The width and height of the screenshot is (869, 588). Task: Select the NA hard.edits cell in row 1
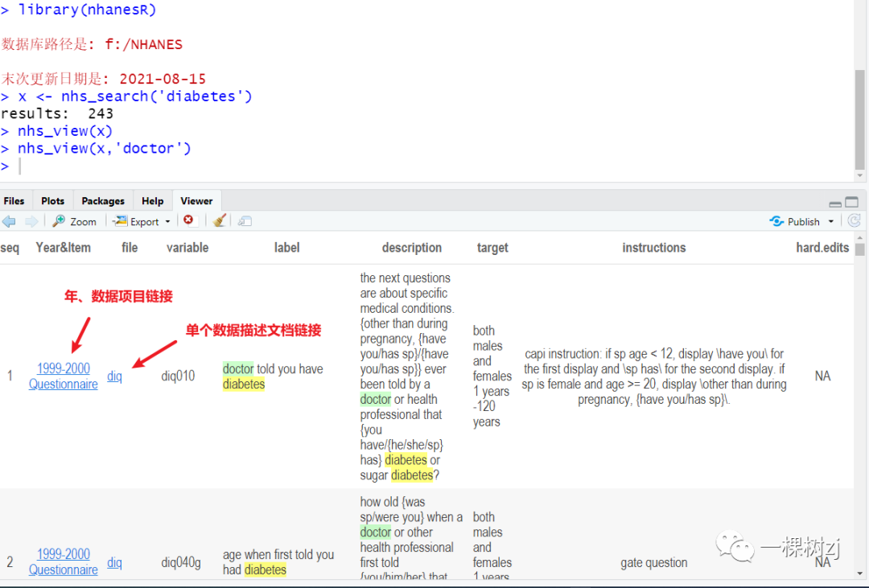tap(822, 376)
